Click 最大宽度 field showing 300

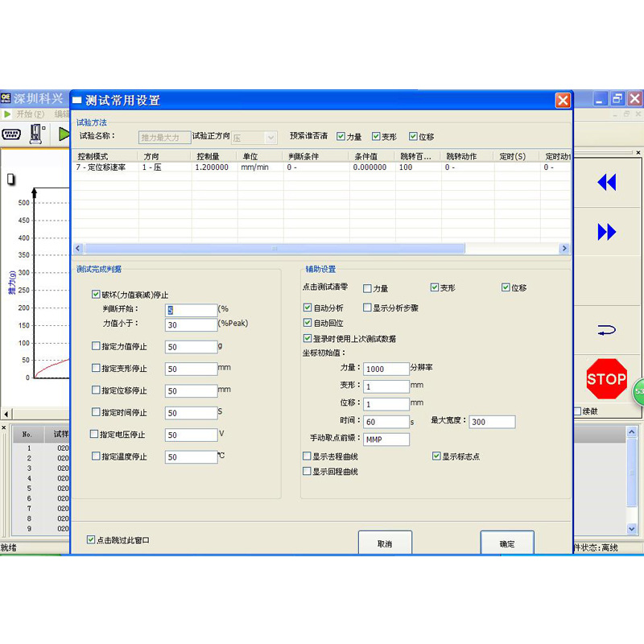[492, 422]
